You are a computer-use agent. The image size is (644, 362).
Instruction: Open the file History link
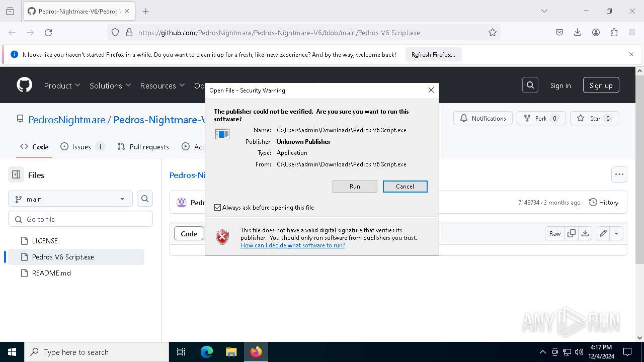(x=604, y=202)
